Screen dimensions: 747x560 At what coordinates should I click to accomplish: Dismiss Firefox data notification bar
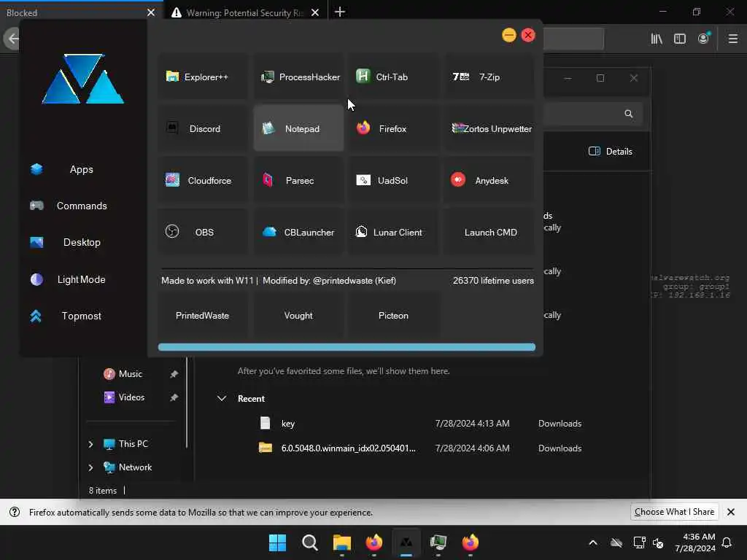pos(731,512)
